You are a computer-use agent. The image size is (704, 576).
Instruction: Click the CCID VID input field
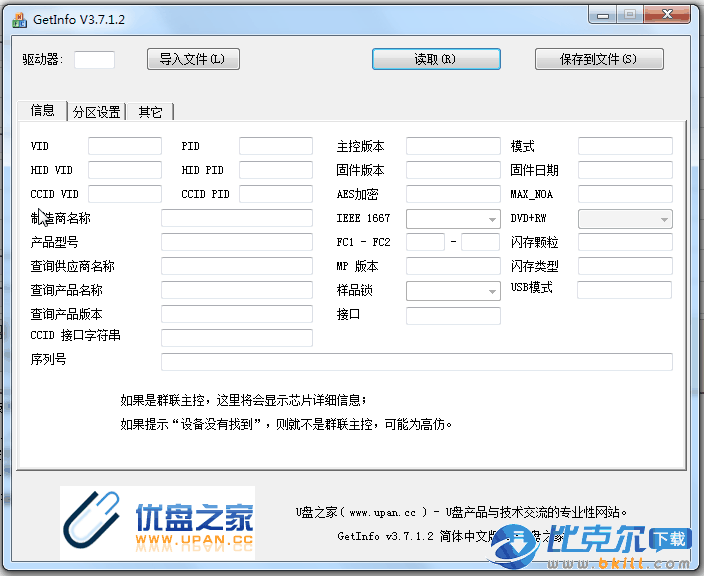tap(125, 194)
